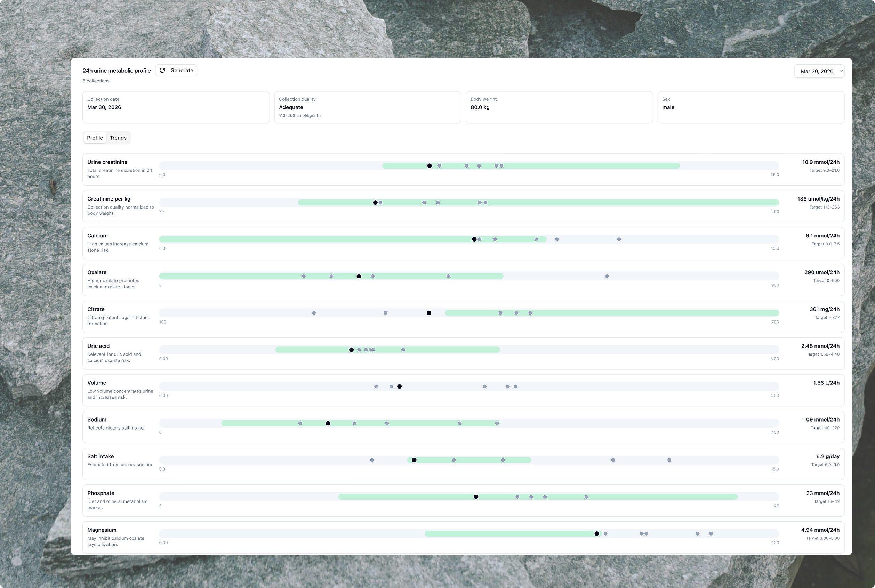Image resolution: width=875 pixels, height=588 pixels.
Task: Click the leftmost gray dot on Oxalate bar
Action: coord(304,276)
